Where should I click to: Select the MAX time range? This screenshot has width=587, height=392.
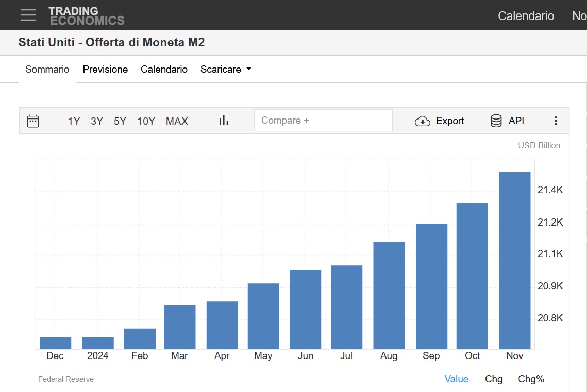click(x=177, y=121)
